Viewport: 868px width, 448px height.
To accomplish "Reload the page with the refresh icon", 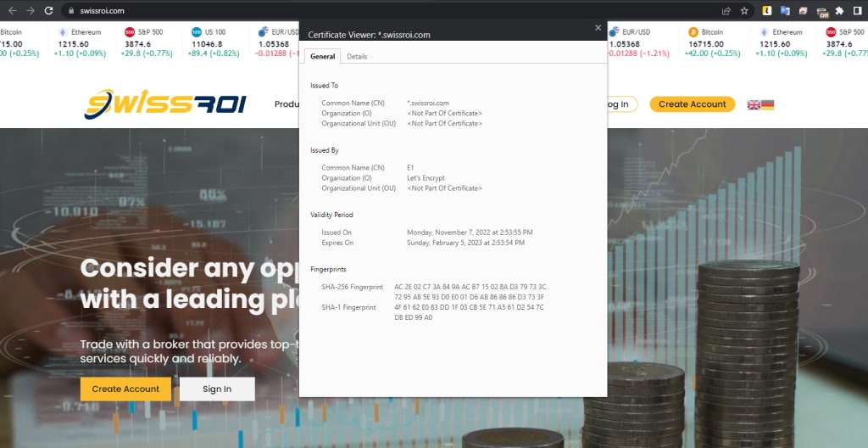I will (48, 10).
